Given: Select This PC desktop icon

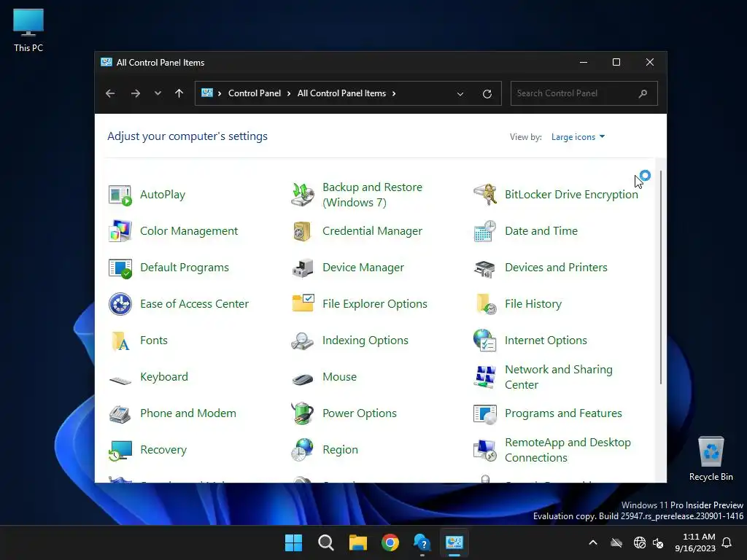Looking at the screenshot, I should pos(28,31).
